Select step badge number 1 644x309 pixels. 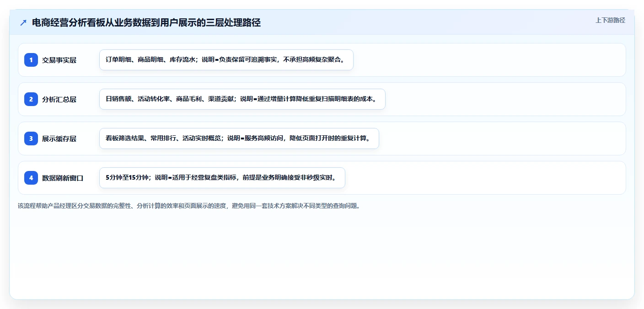[31, 60]
